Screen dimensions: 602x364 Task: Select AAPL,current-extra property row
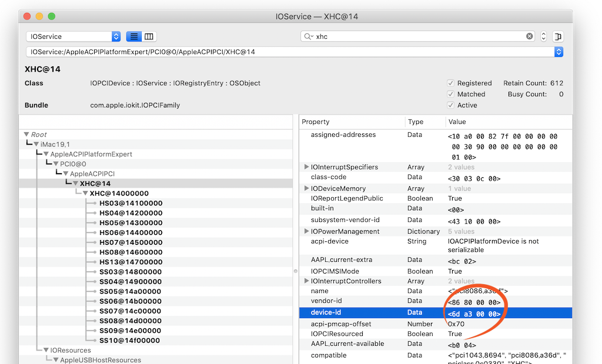tap(436, 260)
